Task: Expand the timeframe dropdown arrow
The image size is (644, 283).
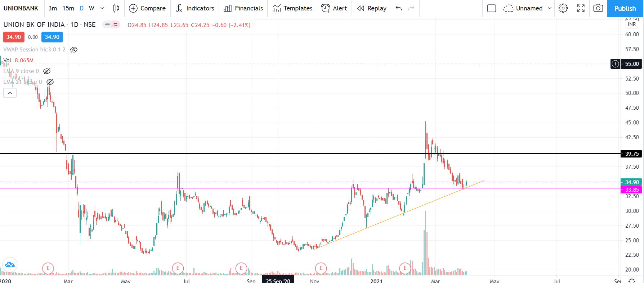Action: (102, 8)
